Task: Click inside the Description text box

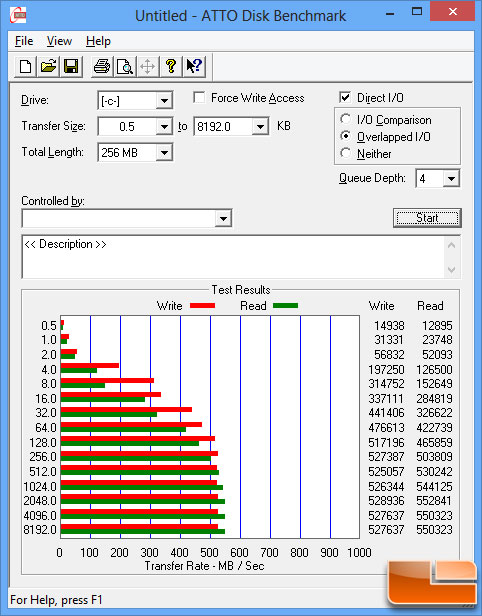Action: (234, 257)
